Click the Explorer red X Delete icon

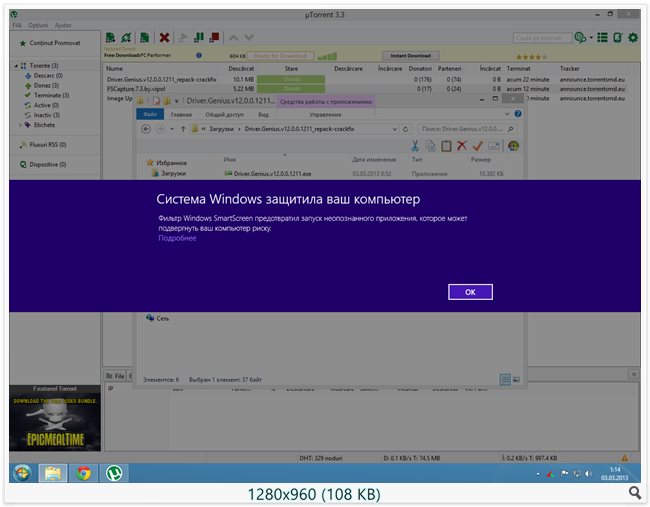462,146
